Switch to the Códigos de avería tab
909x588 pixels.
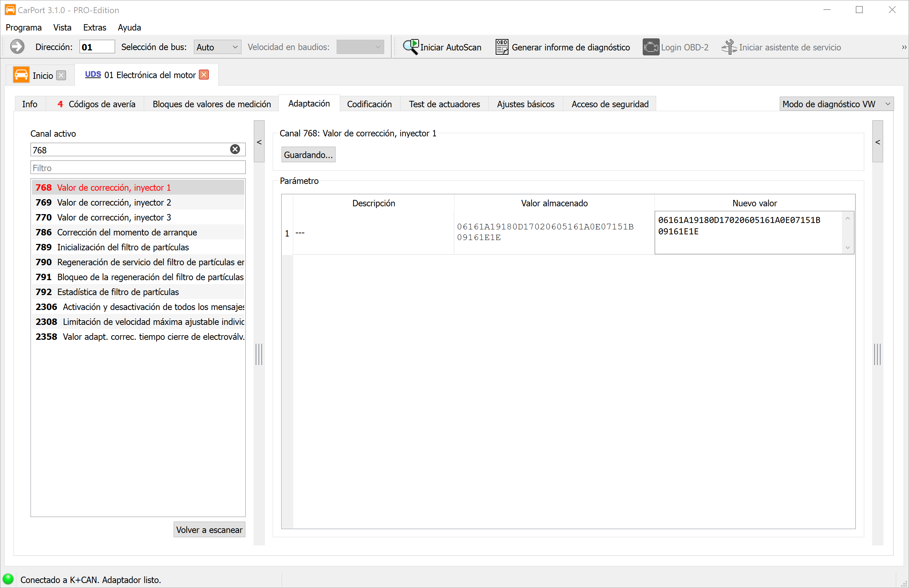pyautogui.click(x=96, y=104)
